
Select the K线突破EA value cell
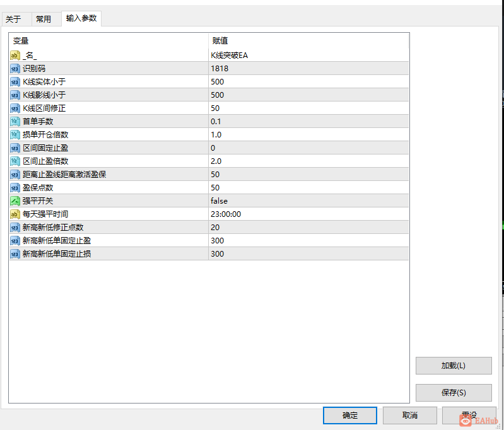(308, 55)
